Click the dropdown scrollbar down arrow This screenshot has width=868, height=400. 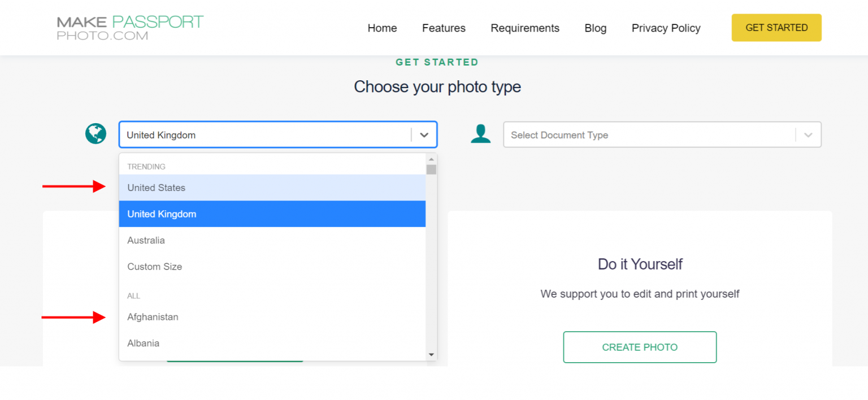(432, 355)
